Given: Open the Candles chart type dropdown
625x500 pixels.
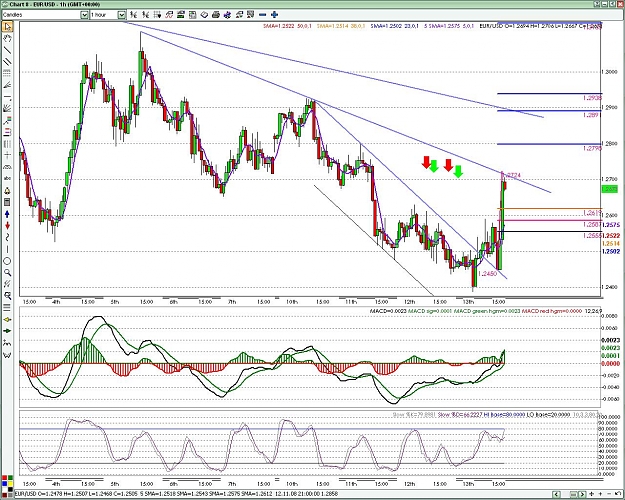Looking at the screenshot, I should point(85,15).
